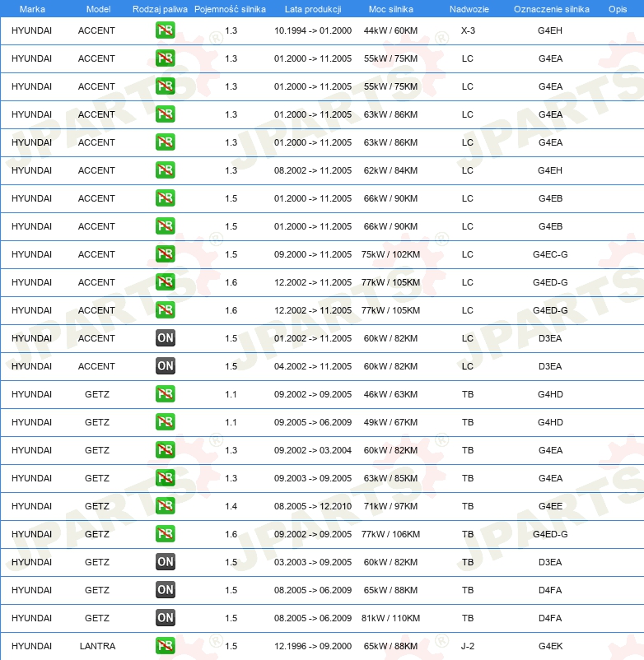
Task: Select the 62kW / 84KM power cell
Action: pyautogui.click(x=390, y=170)
